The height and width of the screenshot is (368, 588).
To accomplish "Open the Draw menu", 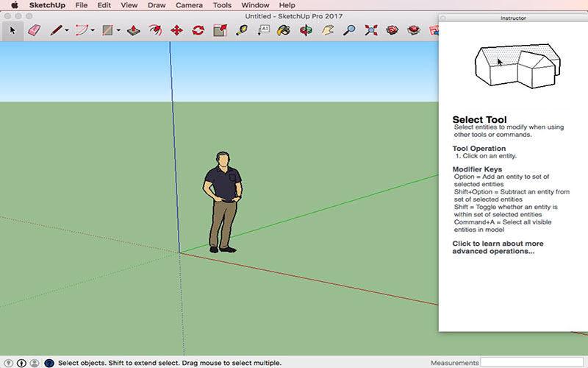I will [157, 5].
